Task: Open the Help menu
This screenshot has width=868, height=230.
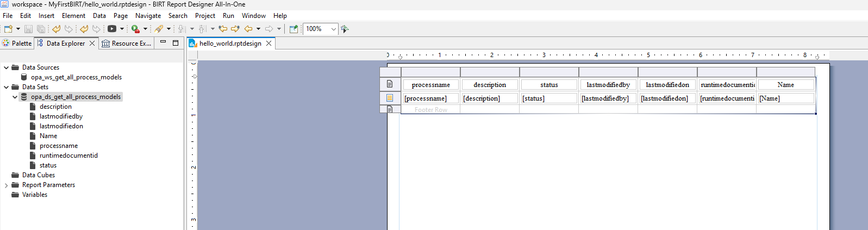Action: (280, 16)
